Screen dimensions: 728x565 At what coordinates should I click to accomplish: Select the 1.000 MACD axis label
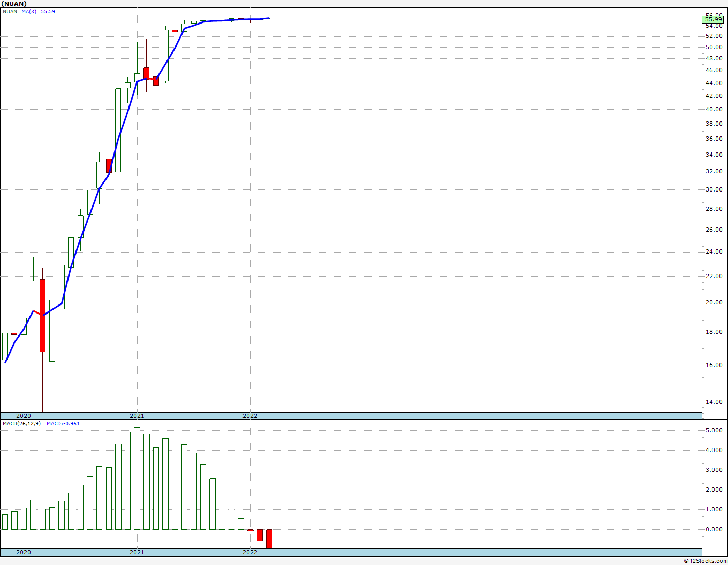click(x=714, y=509)
